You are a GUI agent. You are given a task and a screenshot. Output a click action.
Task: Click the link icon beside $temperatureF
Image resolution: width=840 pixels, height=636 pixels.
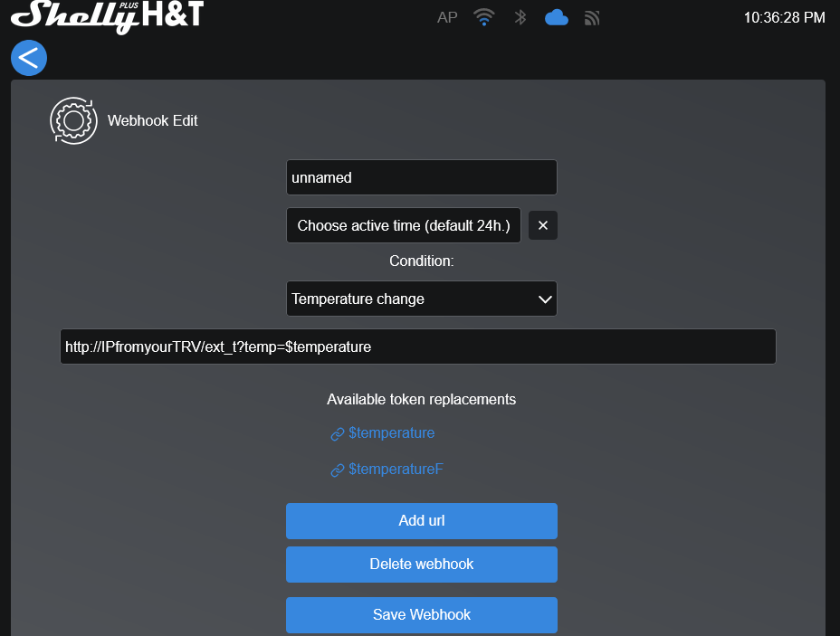(x=338, y=470)
